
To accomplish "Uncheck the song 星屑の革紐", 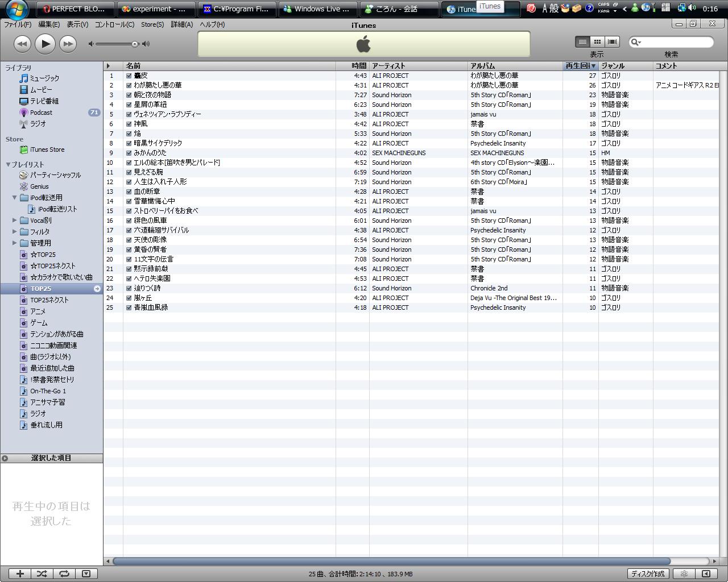I will click(x=129, y=105).
